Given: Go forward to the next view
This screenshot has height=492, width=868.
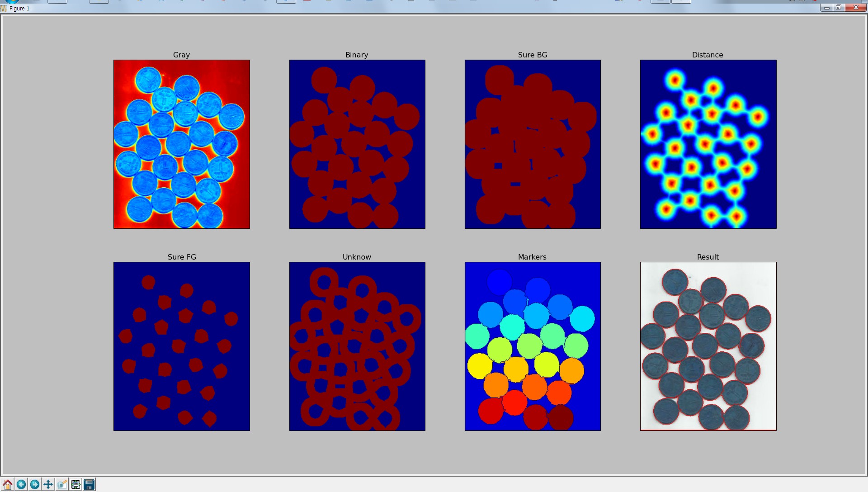Looking at the screenshot, I should 35,485.
